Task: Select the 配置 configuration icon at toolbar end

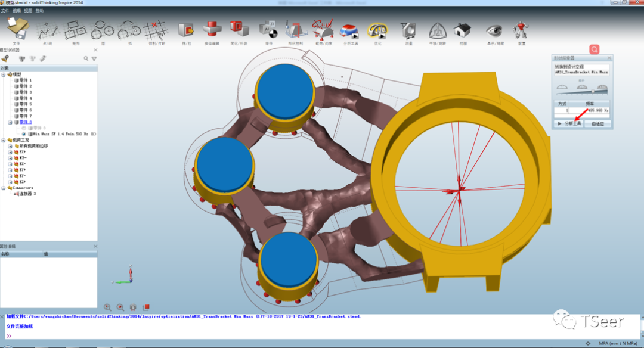Action: click(521, 30)
